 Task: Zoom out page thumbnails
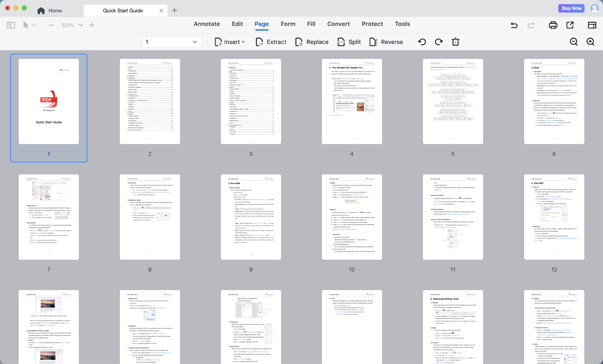click(x=574, y=42)
